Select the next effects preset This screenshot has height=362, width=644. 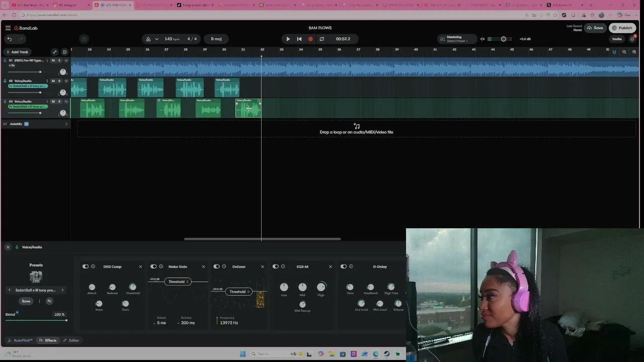pos(62,290)
